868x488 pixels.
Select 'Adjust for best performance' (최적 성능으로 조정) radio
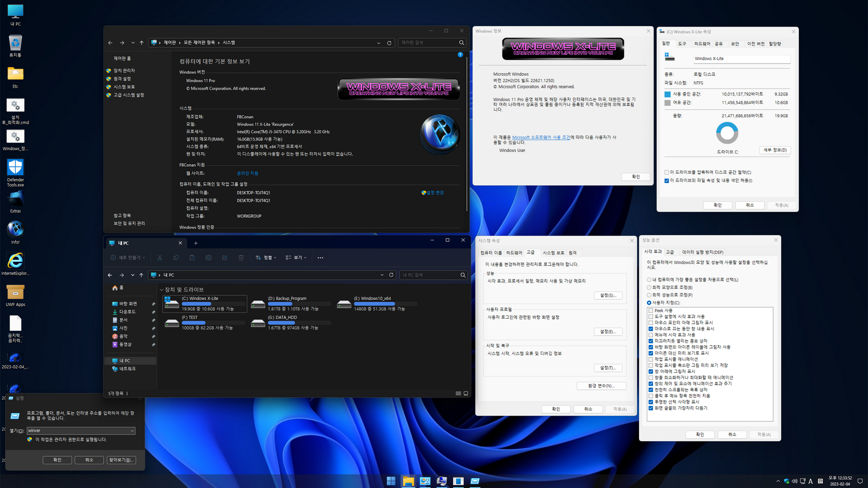pos(649,295)
